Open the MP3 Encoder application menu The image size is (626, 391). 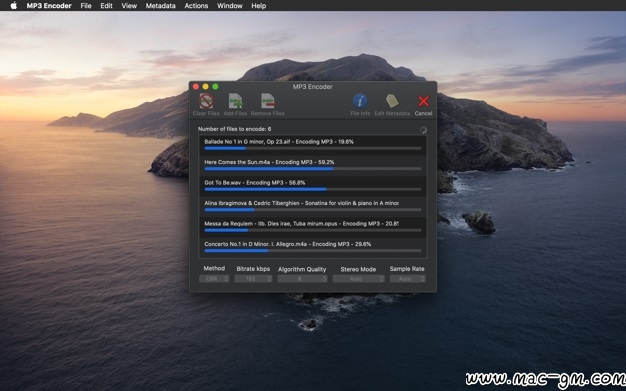click(x=49, y=6)
